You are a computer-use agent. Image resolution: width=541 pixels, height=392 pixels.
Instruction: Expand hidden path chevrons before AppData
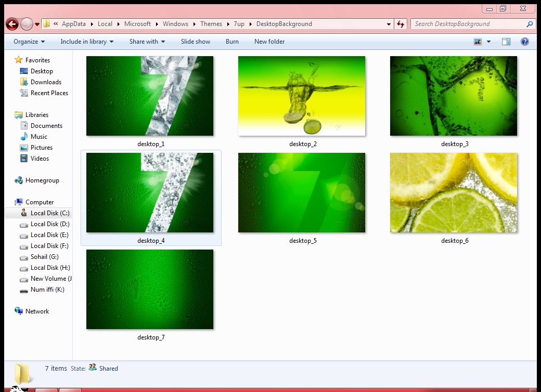pos(56,24)
